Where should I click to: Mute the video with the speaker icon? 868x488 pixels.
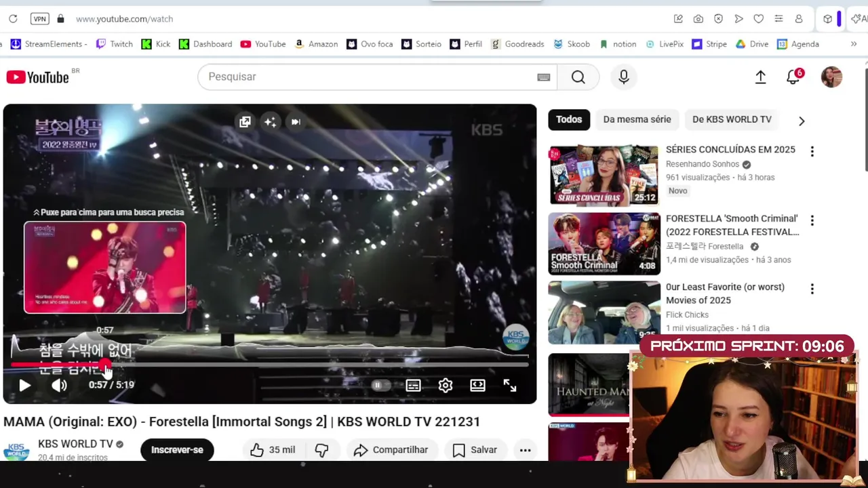click(x=59, y=385)
